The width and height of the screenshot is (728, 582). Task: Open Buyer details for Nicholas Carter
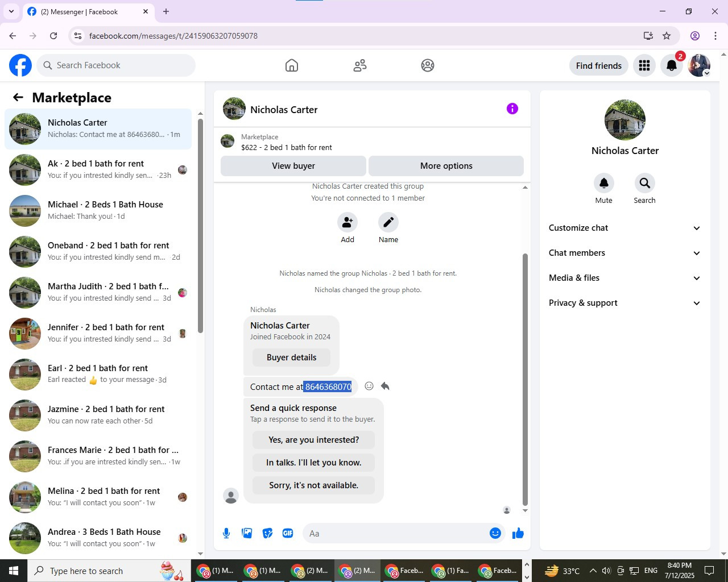pyautogui.click(x=292, y=357)
